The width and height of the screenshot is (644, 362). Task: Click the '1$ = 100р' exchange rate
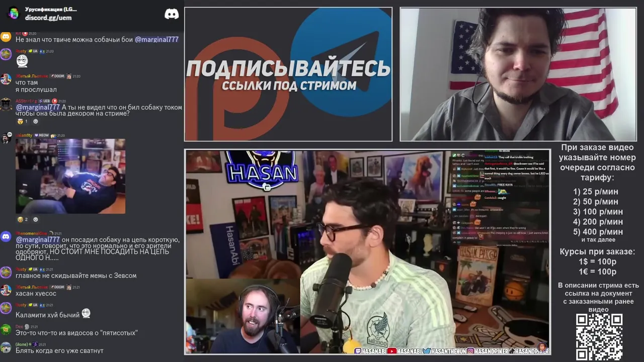(597, 262)
